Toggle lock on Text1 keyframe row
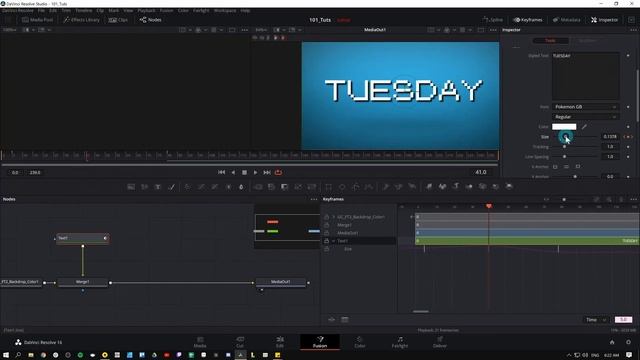 327,241
